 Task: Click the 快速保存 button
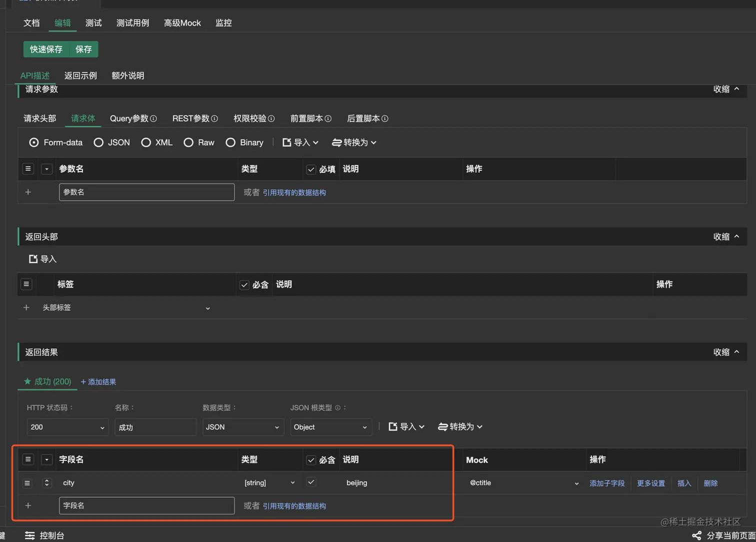coord(46,49)
